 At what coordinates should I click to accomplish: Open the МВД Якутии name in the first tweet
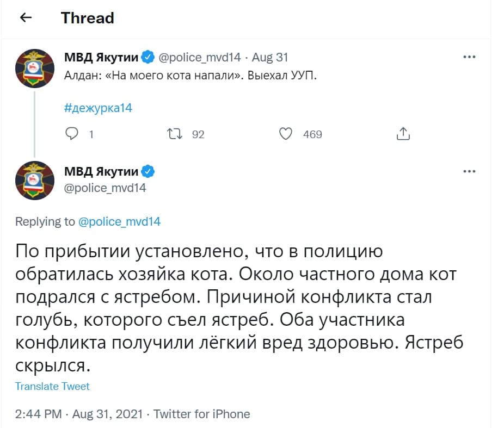pos(102,57)
